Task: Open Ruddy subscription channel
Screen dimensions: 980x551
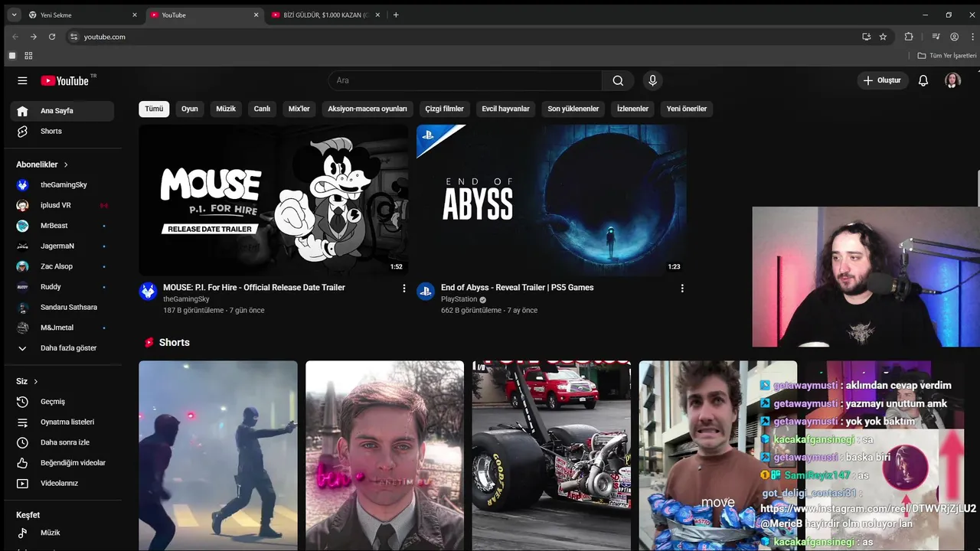Action: coord(62,287)
